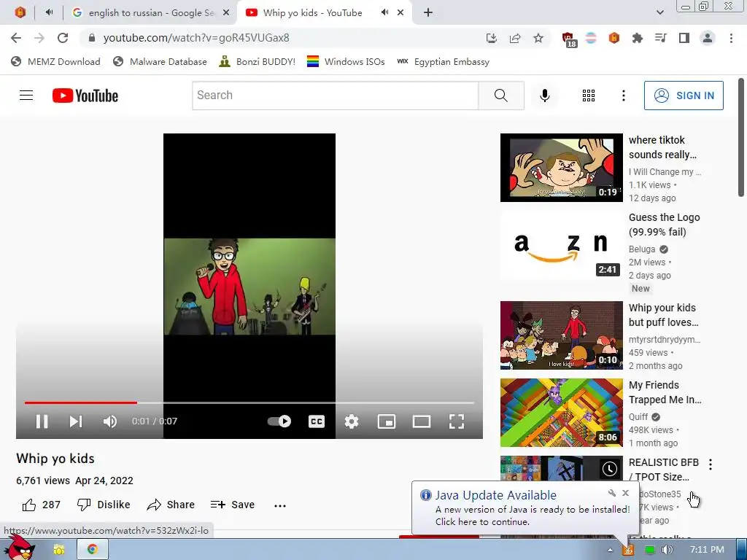Share the video
The height and width of the screenshot is (560, 747).
pyautogui.click(x=171, y=505)
